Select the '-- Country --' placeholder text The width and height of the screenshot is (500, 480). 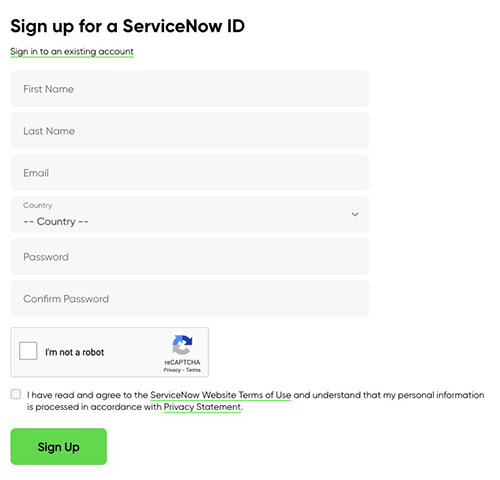pos(56,222)
